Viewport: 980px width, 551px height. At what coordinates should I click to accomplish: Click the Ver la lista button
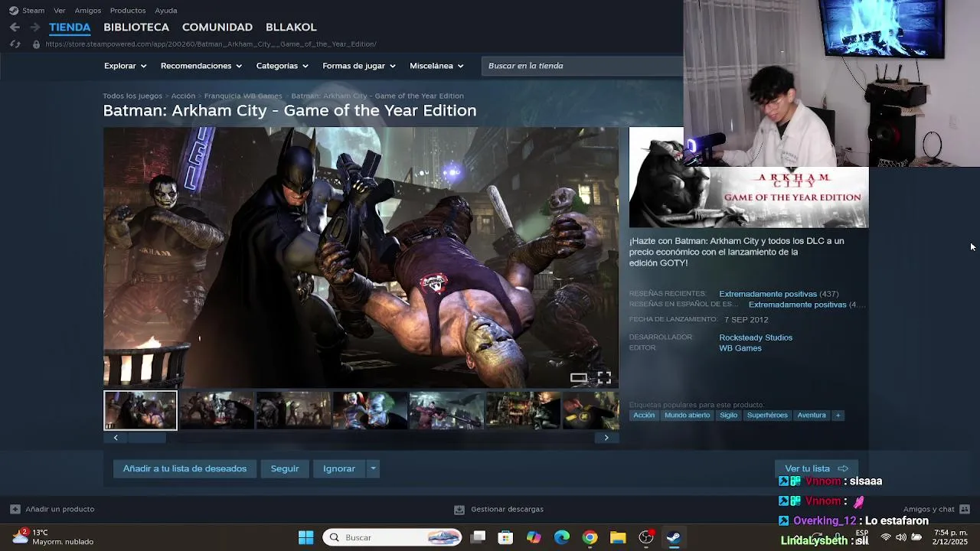tap(816, 468)
